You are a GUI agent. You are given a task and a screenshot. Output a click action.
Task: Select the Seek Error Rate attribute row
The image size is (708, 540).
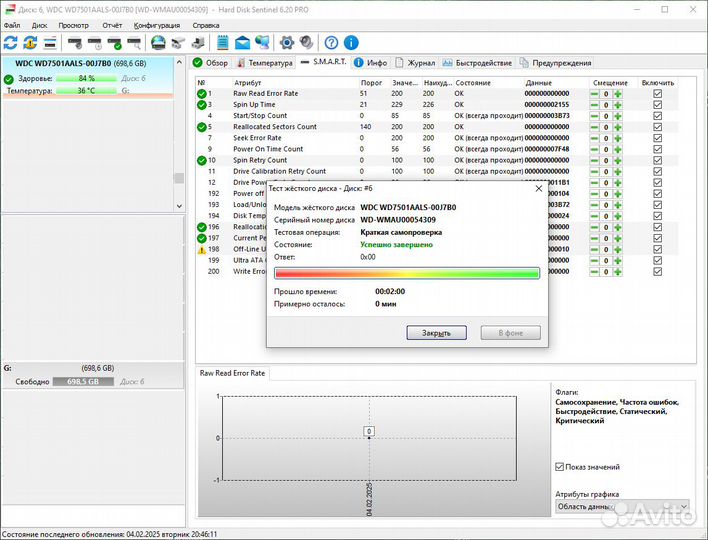tap(260, 138)
